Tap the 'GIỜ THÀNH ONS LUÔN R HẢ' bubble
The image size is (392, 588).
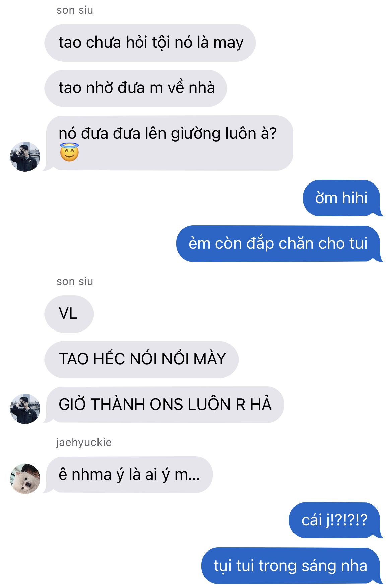pos(164,405)
